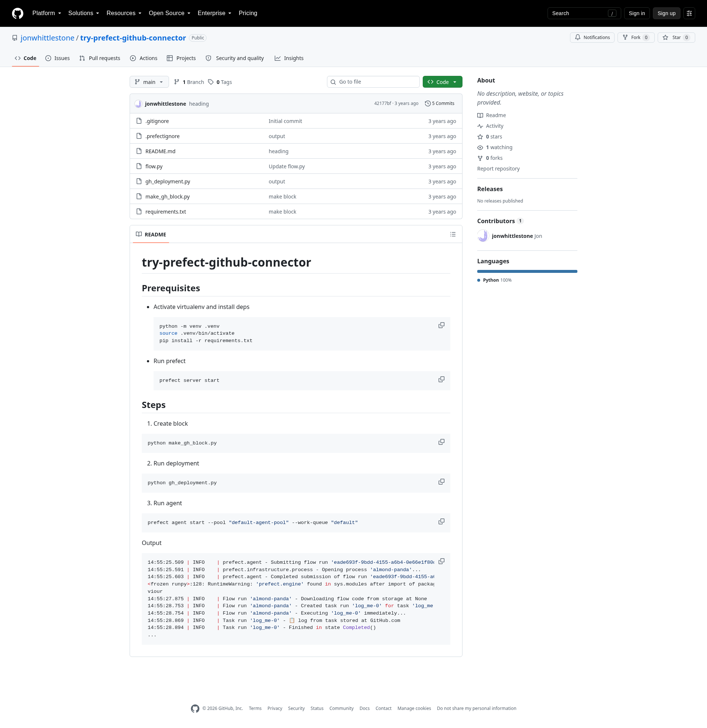Copy the prefect agent start command
This screenshot has width=707, height=728.
pos(442,521)
